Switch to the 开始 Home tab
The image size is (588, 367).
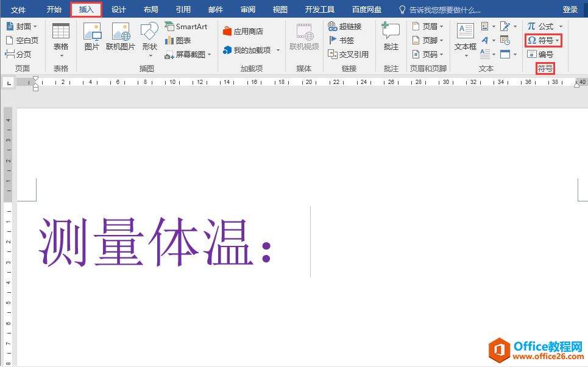point(54,10)
